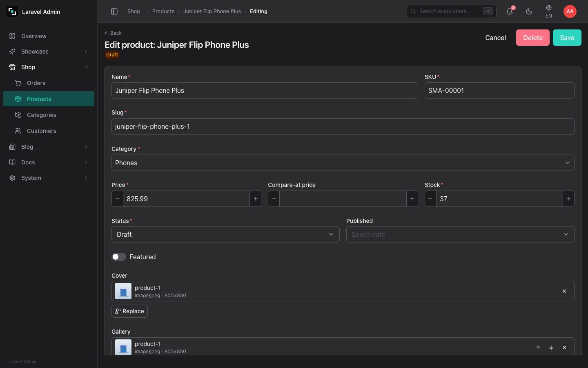This screenshot has height=368, width=588.
Task: Increase the Compare-at price value
Action: tap(412, 199)
